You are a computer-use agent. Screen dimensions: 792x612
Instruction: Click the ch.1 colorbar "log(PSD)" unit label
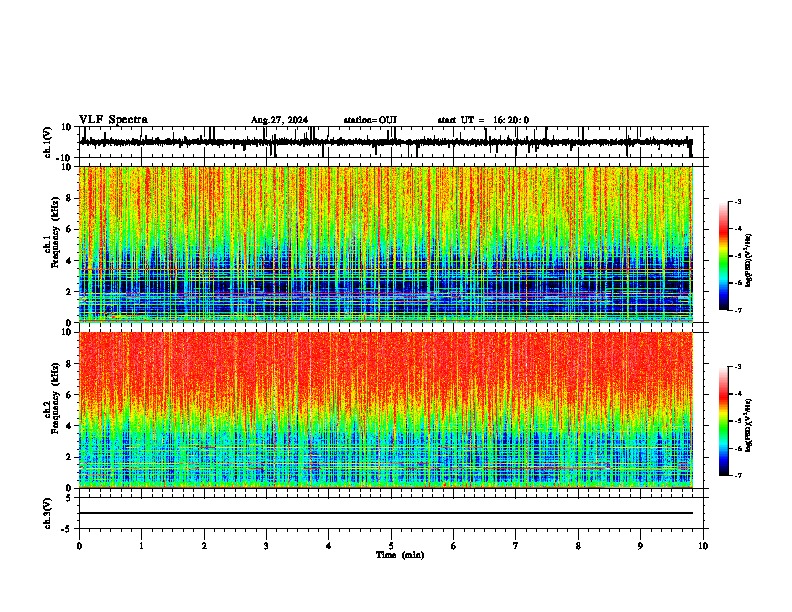(x=748, y=260)
